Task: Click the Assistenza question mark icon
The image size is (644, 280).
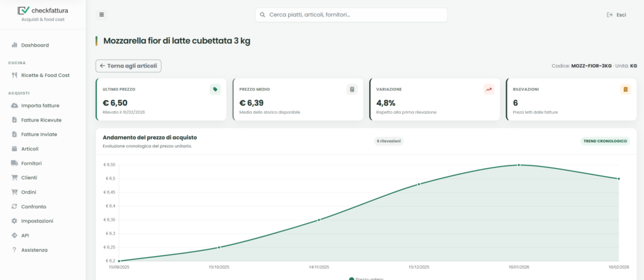Action: click(x=14, y=250)
